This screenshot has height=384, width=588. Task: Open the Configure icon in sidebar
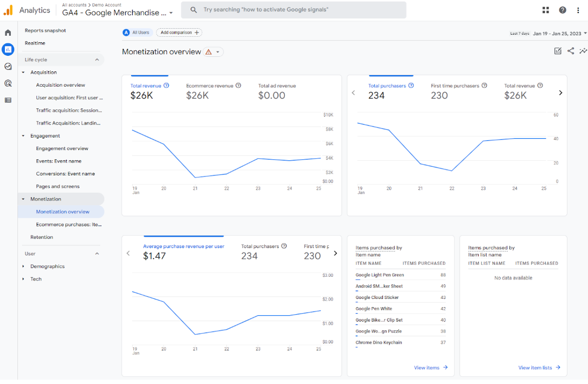point(8,100)
